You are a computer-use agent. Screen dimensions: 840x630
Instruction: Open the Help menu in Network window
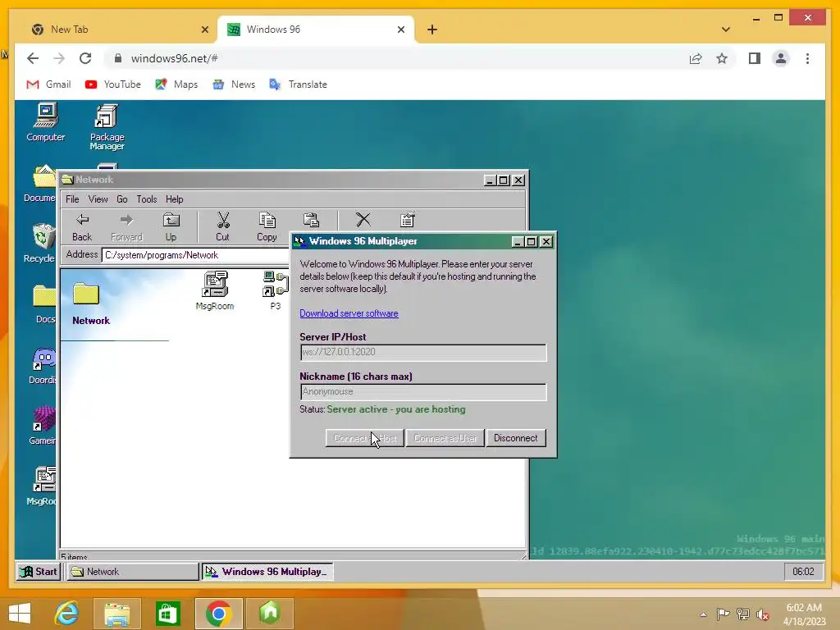click(174, 199)
